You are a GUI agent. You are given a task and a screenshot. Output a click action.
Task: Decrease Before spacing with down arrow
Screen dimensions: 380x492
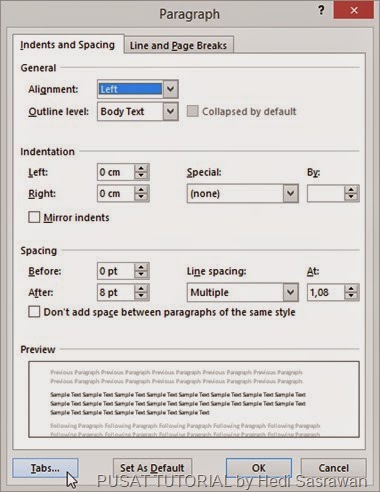[x=141, y=275]
